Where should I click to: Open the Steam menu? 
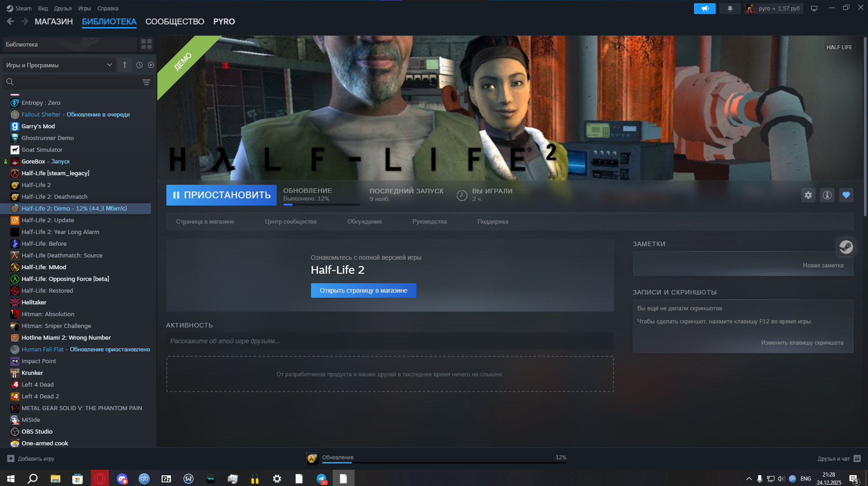click(19, 8)
